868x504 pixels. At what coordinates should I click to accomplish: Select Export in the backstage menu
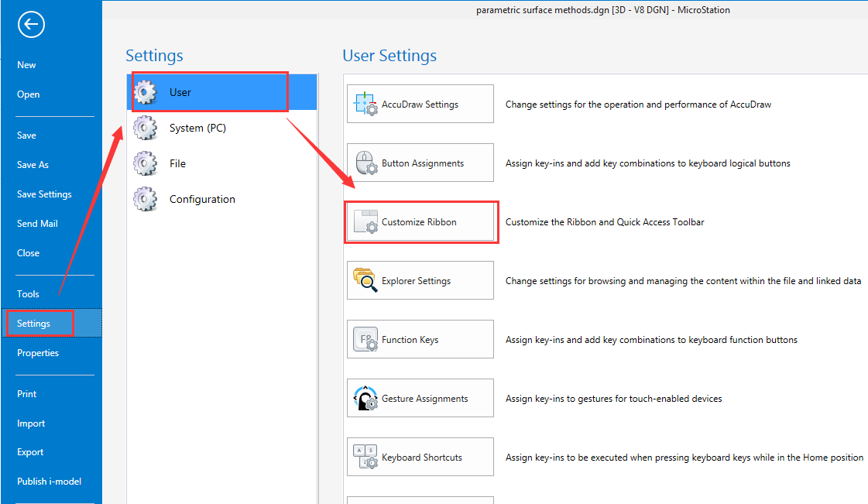click(30, 452)
